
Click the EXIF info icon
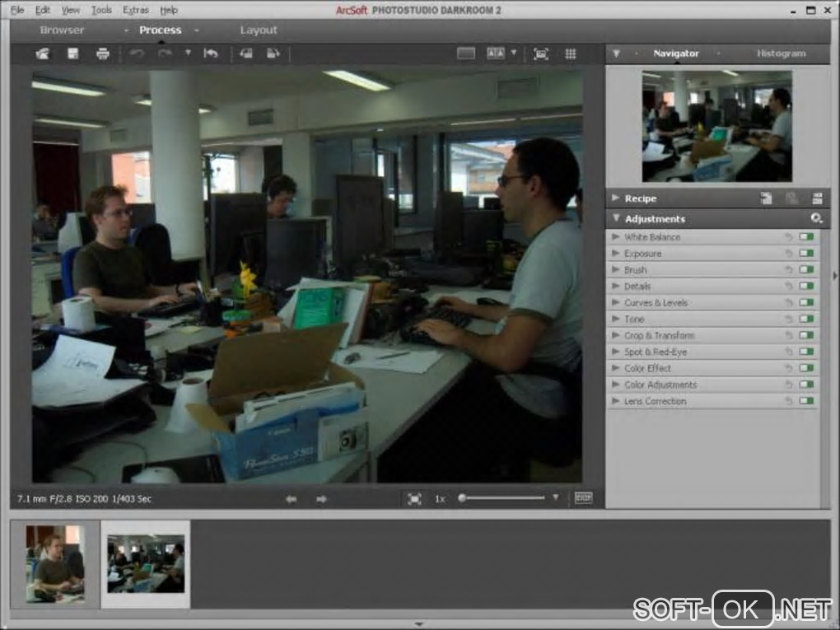(x=583, y=498)
